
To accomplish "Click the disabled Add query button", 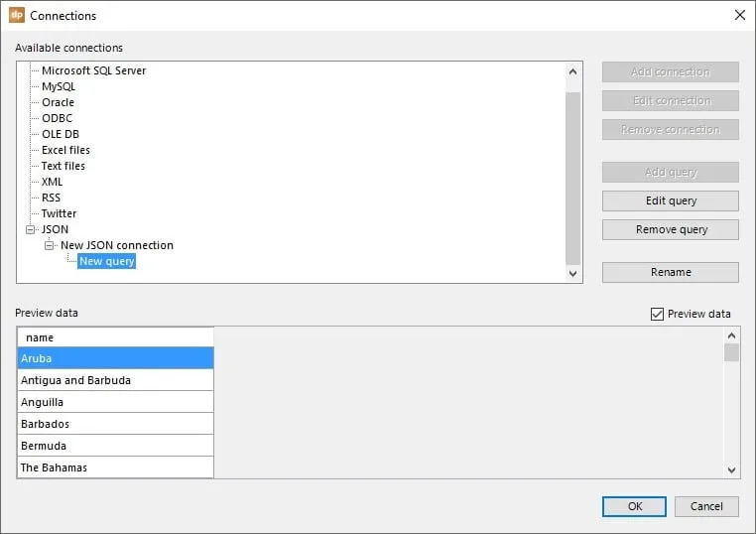I will point(670,173).
